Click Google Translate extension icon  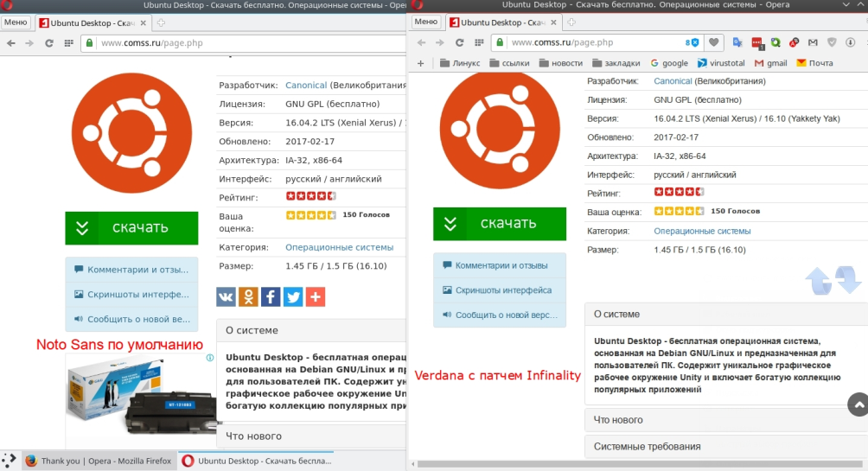tap(737, 42)
